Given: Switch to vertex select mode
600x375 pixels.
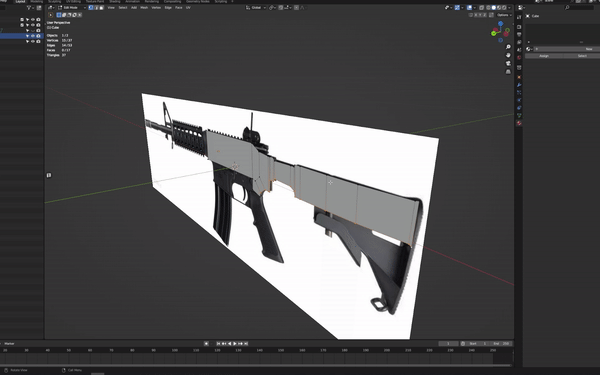Looking at the screenshot, I should tap(91, 8).
